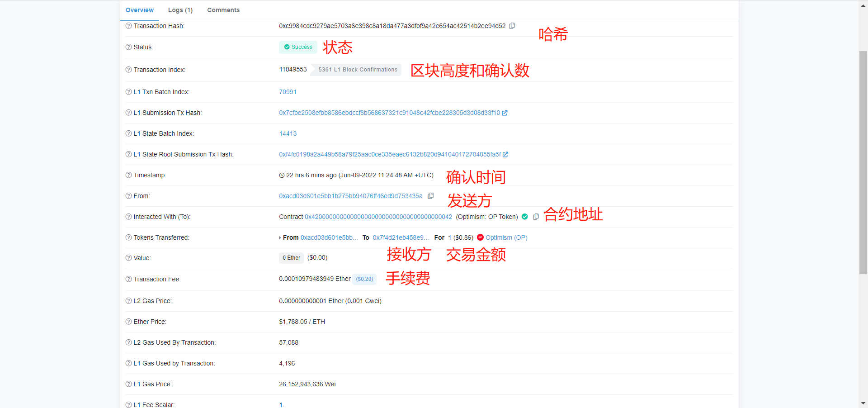
Task: Open the Comments tab
Action: tap(223, 10)
